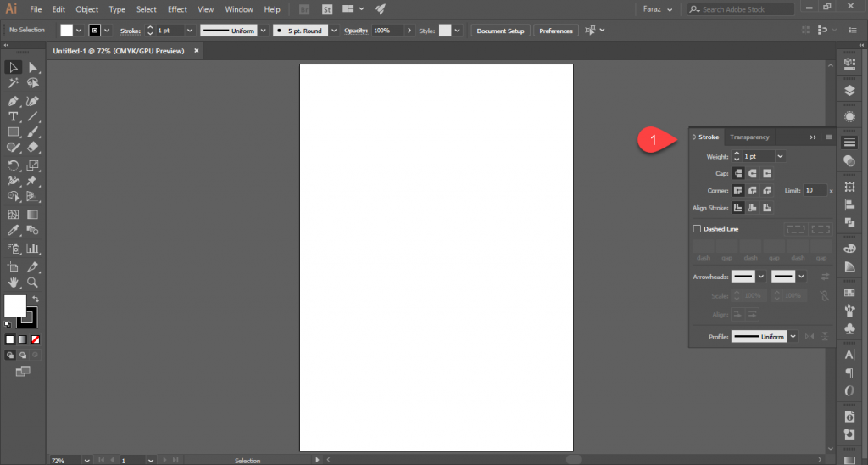Image resolution: width=868 pixels, height=465 pixels.
Task: Select the Paintbrush tool
Action: (33, 132)
